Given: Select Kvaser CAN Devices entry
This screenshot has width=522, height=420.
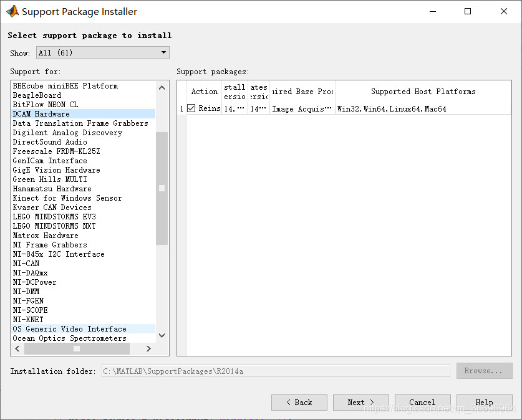Looking at the screenshot, I should (83, 207).
